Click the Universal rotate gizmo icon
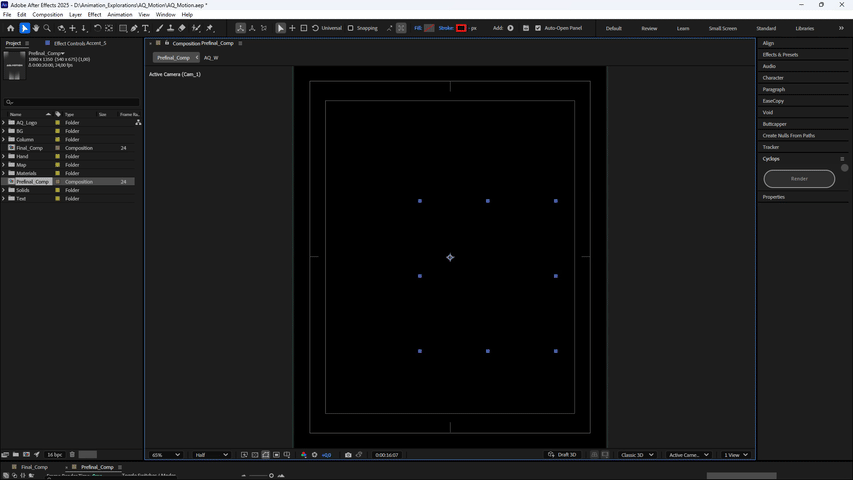Viewport: 853px width, 480px height. [x=316, y=28]
